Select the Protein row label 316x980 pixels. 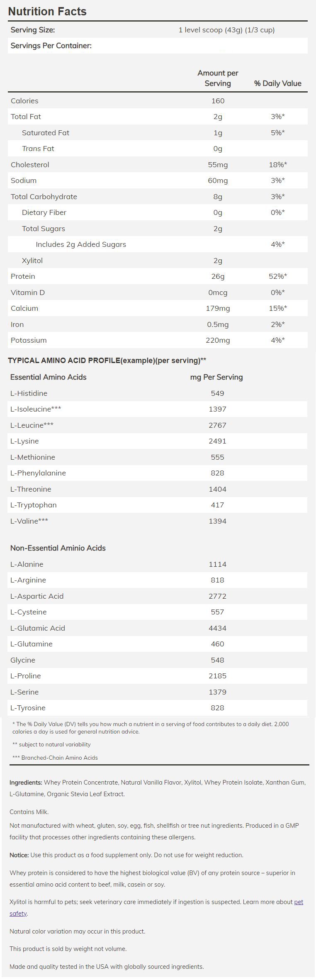(x=23, y=276)
